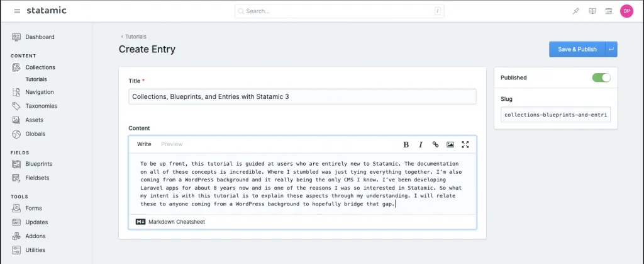Focus the top Search field
This screenshot has width=644, height=264.
tap(339, 11)
